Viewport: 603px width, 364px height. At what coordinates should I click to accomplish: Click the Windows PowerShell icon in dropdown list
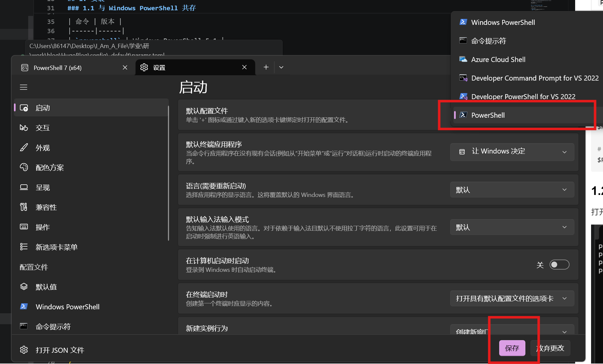[x=463, y=22]
